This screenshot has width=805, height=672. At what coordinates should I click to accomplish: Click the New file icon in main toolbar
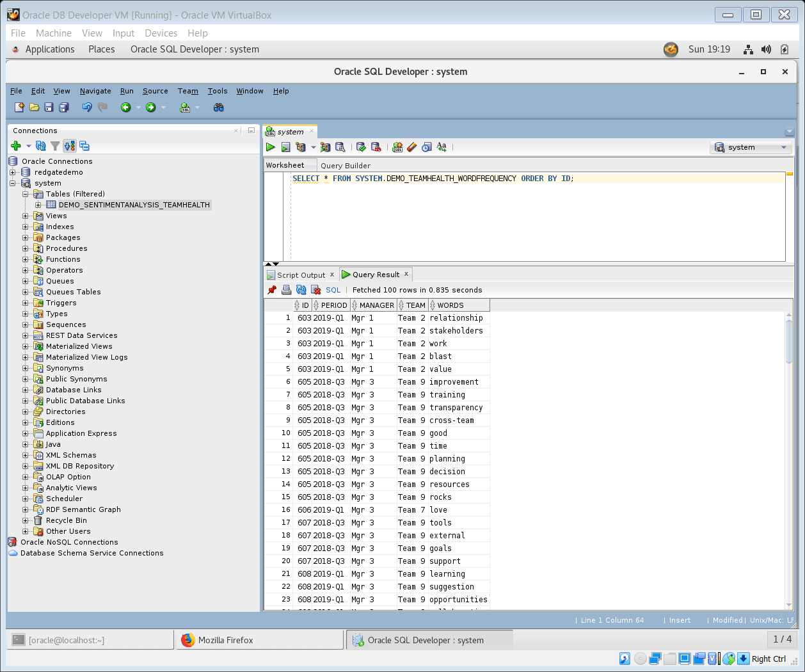pyautogui.click(x=19, y=108)
